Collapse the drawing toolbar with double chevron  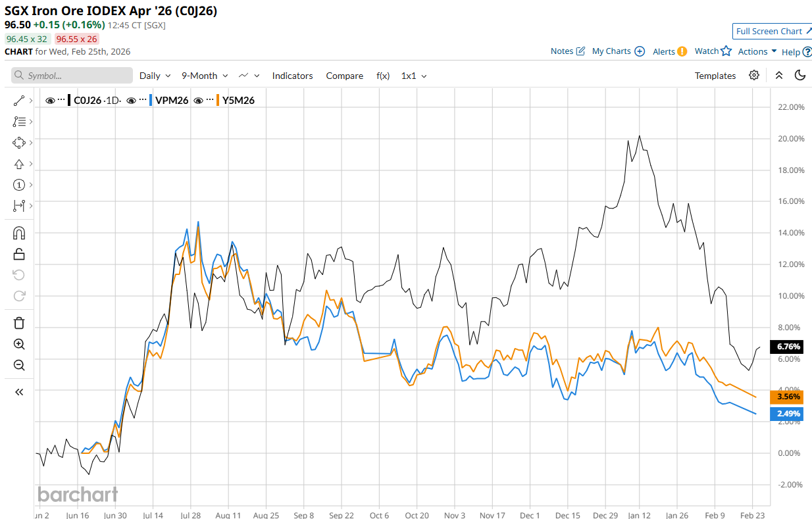click(x=18, y=392)
